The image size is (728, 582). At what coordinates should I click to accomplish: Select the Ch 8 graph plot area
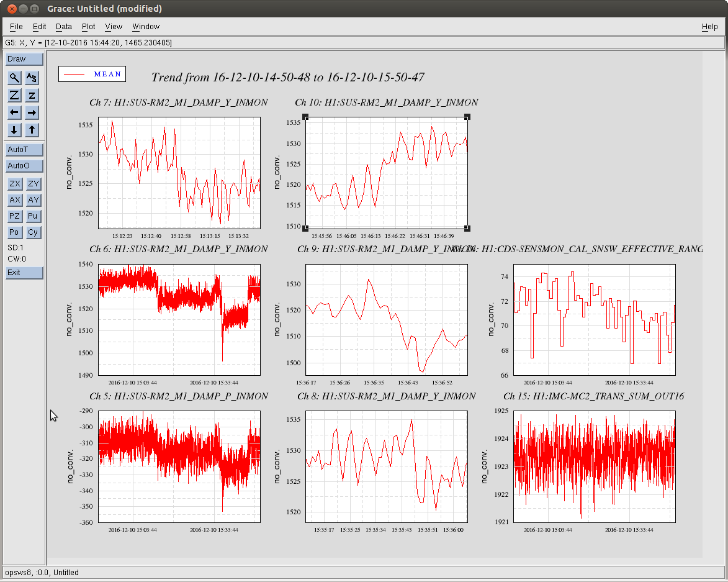pyautogui.click(x=386, y=466)
